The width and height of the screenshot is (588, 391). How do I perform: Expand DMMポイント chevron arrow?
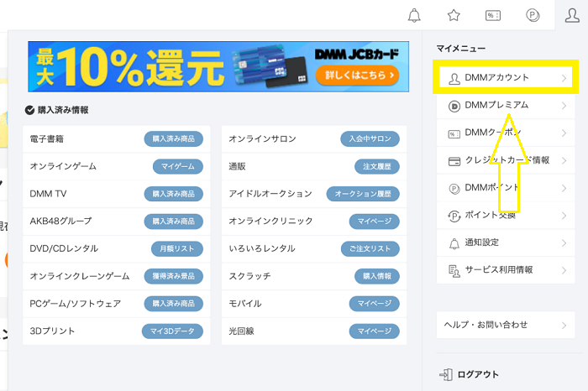(564, 188)
